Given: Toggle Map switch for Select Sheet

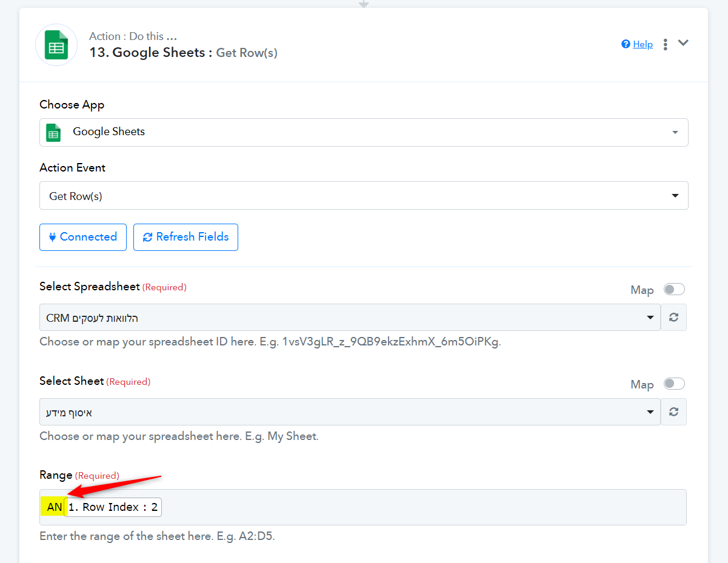Looking at the screenshot, I should click(x=674, y=384).
